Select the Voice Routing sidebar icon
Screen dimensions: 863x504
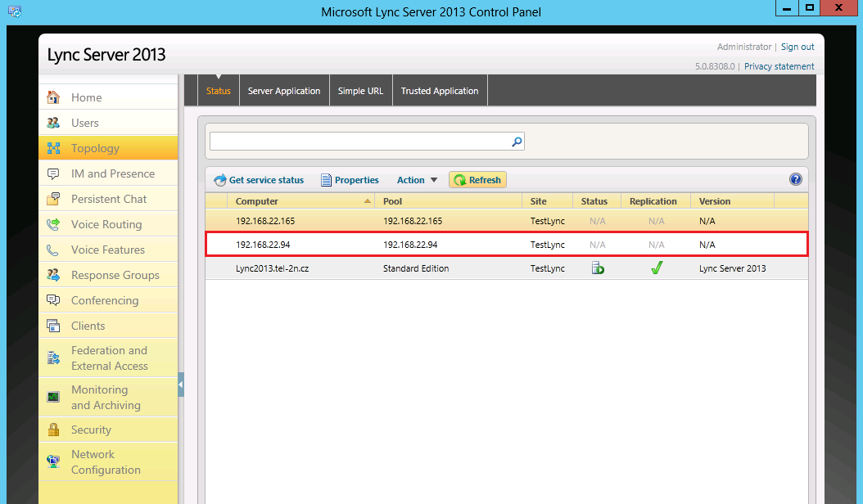pyautogui.click(x=53, y=224)
